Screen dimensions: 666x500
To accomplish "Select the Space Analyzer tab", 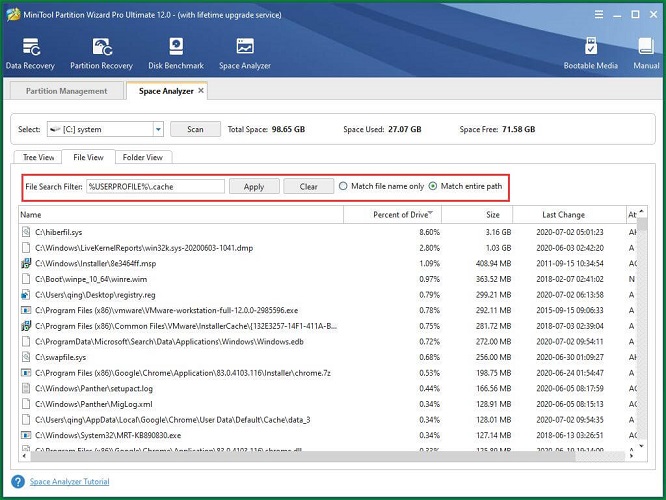I will [166, 91].
